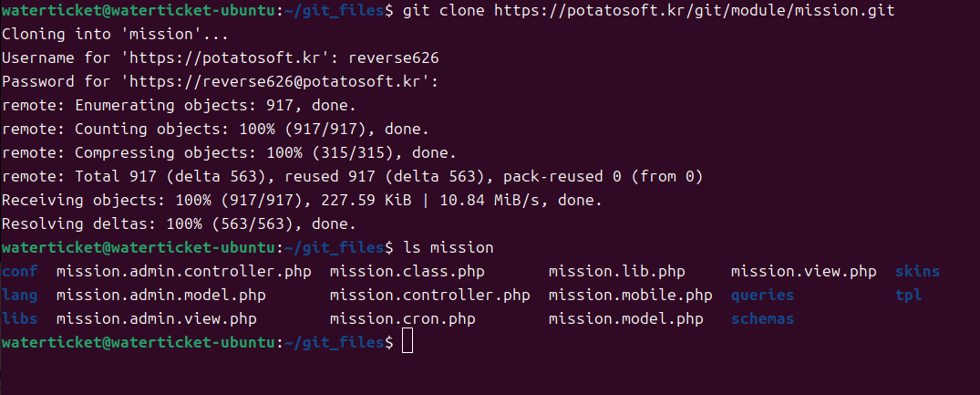The height and width of the screenshot is (395, 980).
Task: Click the conf directory name
Action: click(x=19, y=272)
